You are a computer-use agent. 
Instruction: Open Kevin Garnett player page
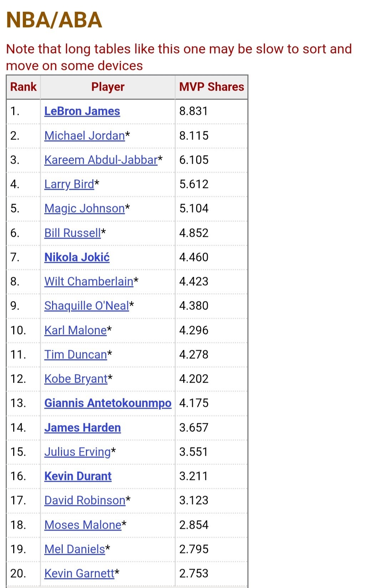click(x=79, y=573)
